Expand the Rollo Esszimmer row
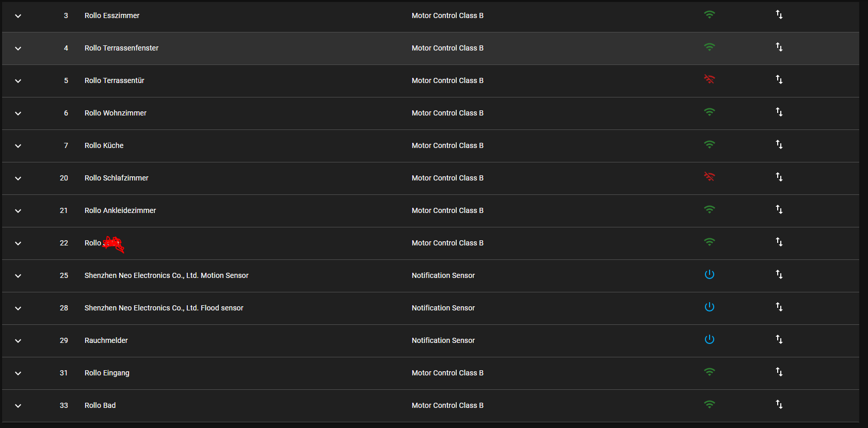The width and height of the screenshot is (868, 428). pos(18,16)
